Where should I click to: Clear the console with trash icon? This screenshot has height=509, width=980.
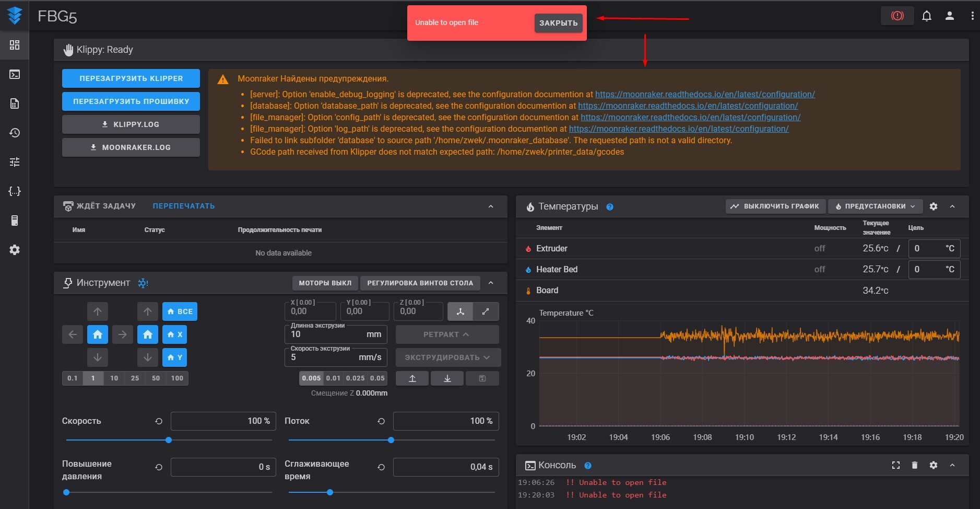[915, 465]
